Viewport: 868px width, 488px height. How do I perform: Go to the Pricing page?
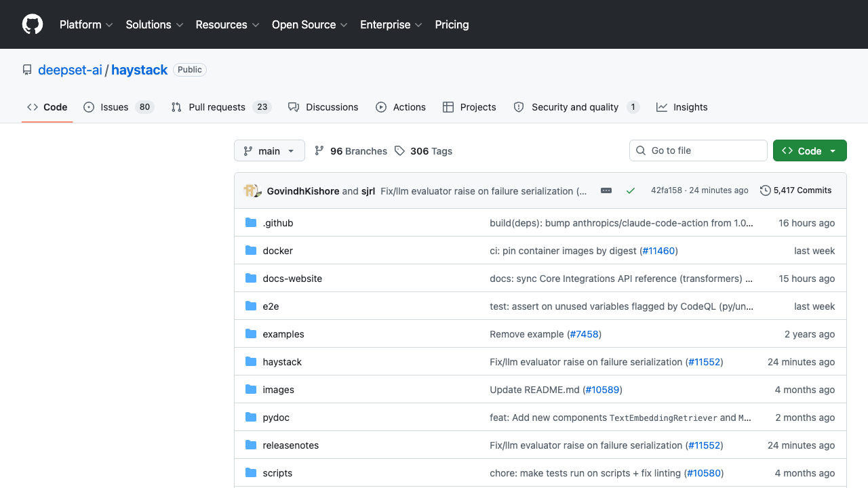[452, 24]
